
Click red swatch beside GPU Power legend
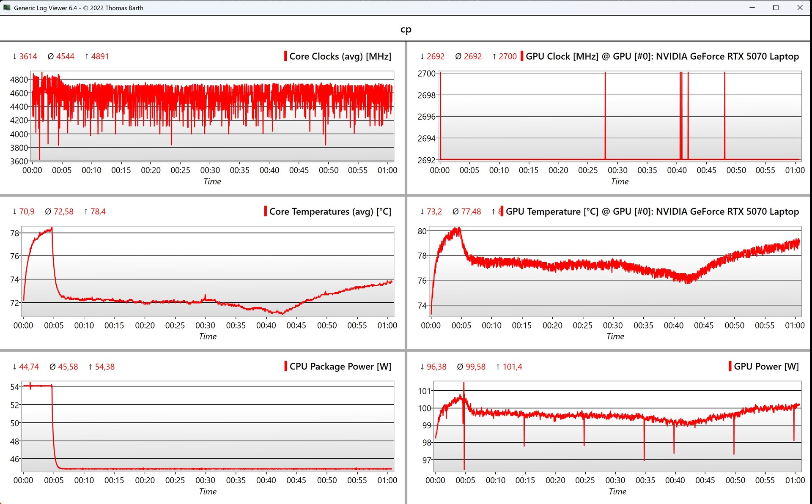(x=730, y=366)
